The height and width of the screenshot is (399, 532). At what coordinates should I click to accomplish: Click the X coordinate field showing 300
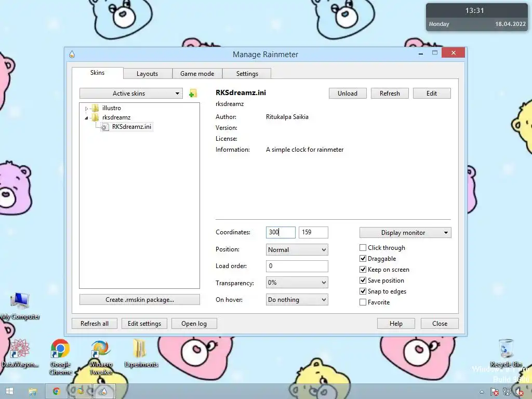[281, 232]
